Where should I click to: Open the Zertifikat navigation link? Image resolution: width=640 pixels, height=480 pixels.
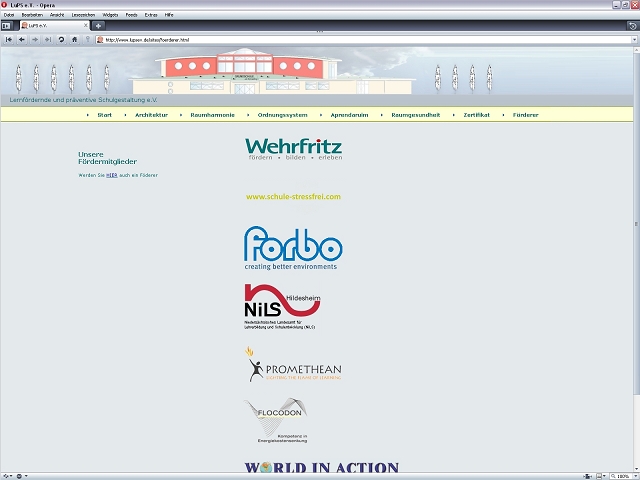(476, 115)
